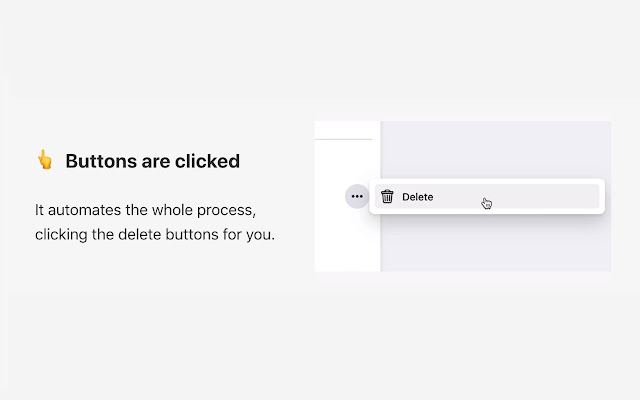Click the gray illustration area below the Delete popup
The height and width of the screenshot is (400, 640).
pos(495,245)
